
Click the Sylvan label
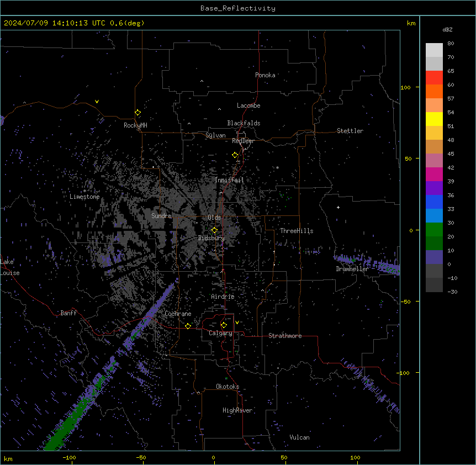point(215,135)
